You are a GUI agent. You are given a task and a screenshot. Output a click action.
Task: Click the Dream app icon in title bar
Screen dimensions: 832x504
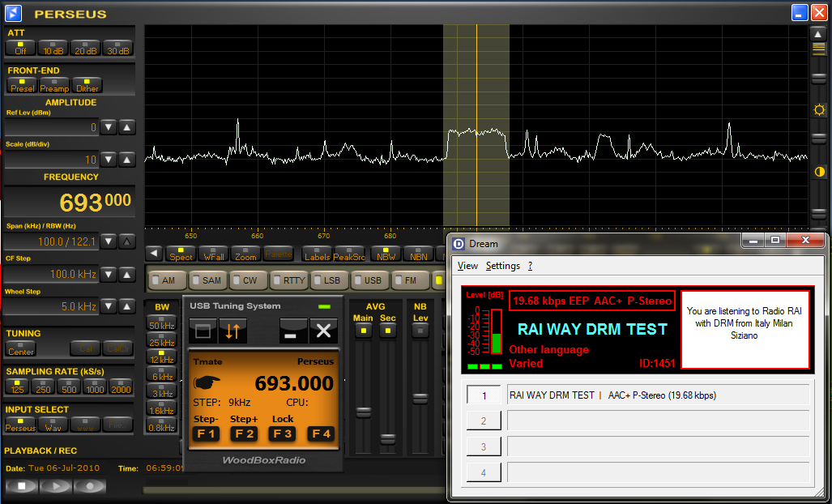[x=459, y=244]
